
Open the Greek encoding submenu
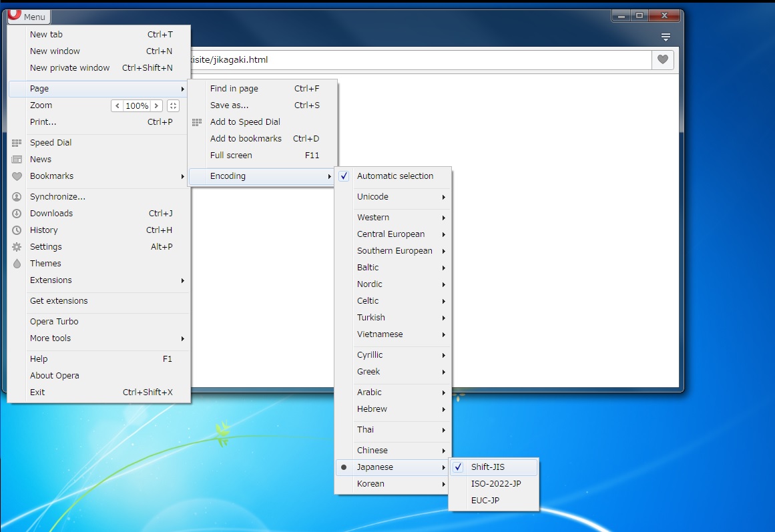393,372
